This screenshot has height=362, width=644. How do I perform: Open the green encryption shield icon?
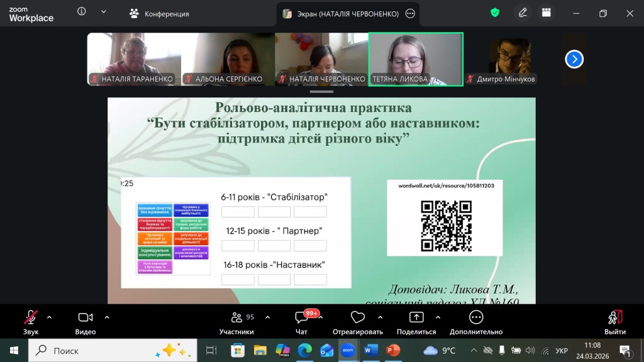point(495,13)
